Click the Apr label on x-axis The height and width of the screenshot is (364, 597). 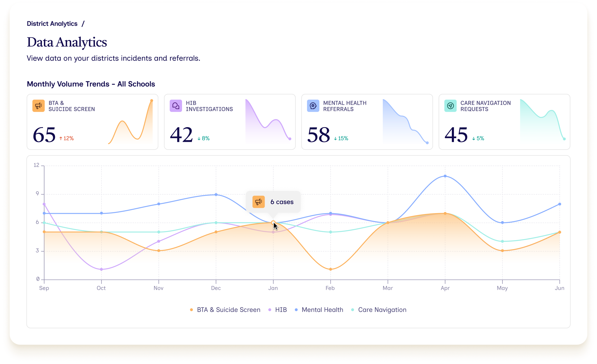pos(445,288)
